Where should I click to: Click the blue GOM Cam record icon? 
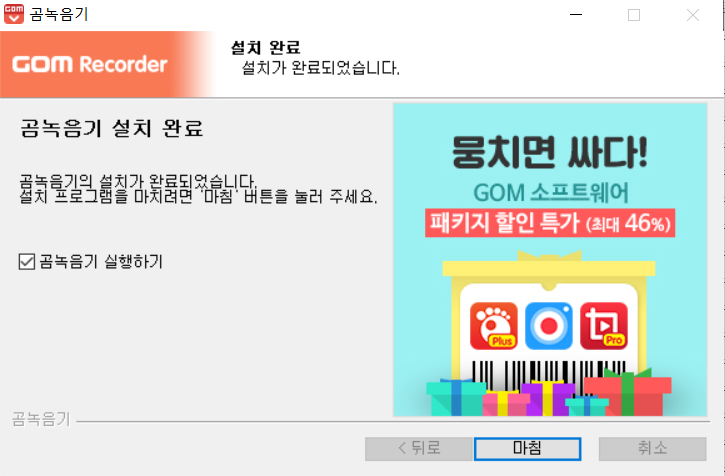pyautogui.click(x=548, y=326)
